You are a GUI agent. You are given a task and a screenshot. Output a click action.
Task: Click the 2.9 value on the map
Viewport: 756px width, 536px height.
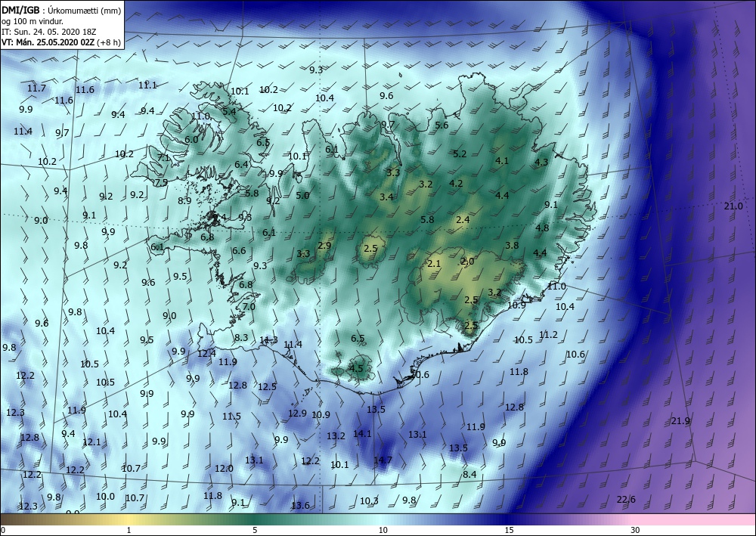pos(324,246)
